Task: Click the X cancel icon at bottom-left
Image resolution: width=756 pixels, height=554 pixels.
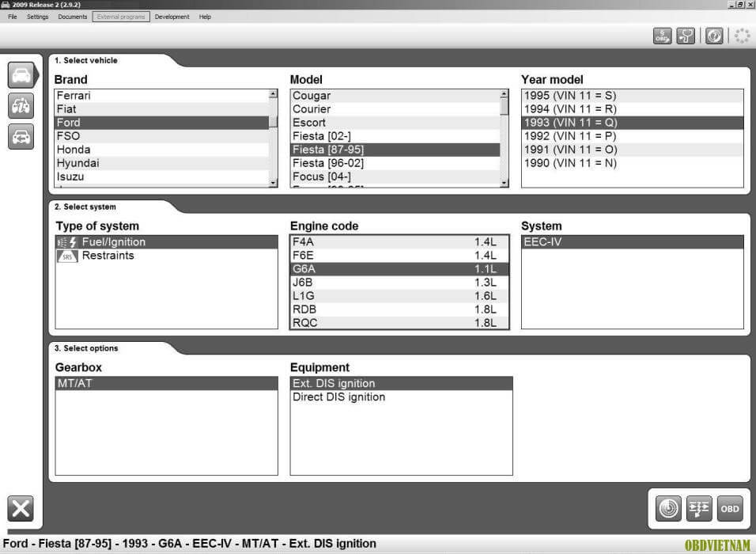Action: point(21,508)
